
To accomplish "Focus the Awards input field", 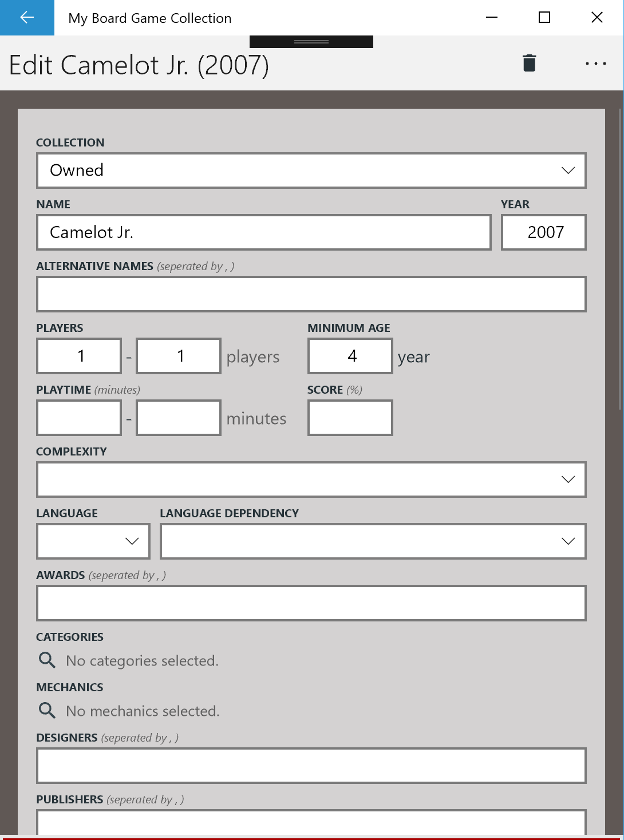I will coord(311,603).
